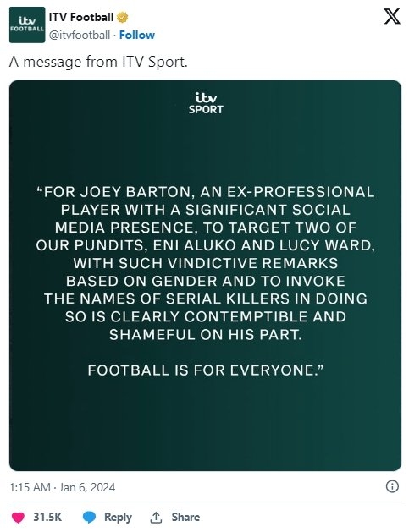Open the info circle icon
Screen dimensions: 409x532
coord(392,486)
